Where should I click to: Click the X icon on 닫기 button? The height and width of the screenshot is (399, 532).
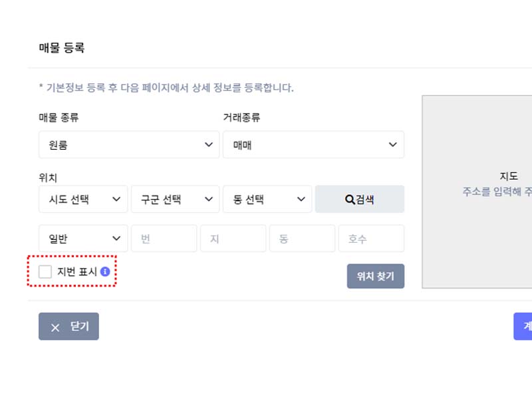55,327
